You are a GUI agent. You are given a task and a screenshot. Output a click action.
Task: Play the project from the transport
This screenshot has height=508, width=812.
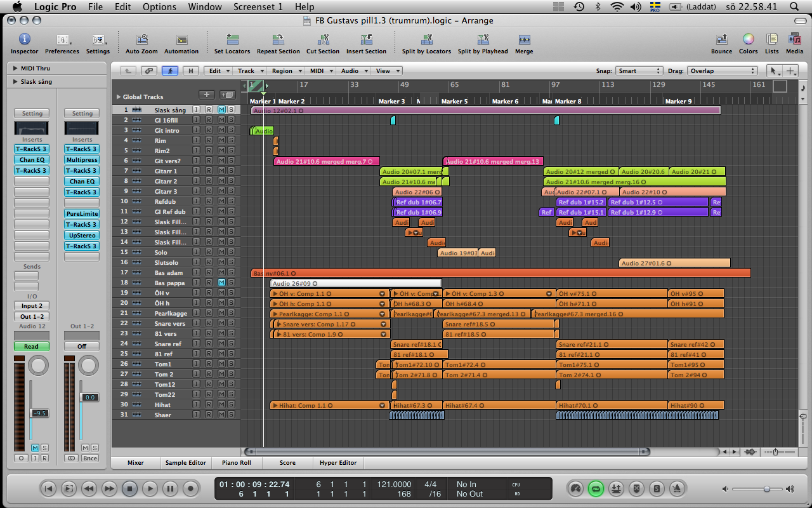[x=150, y=489]
